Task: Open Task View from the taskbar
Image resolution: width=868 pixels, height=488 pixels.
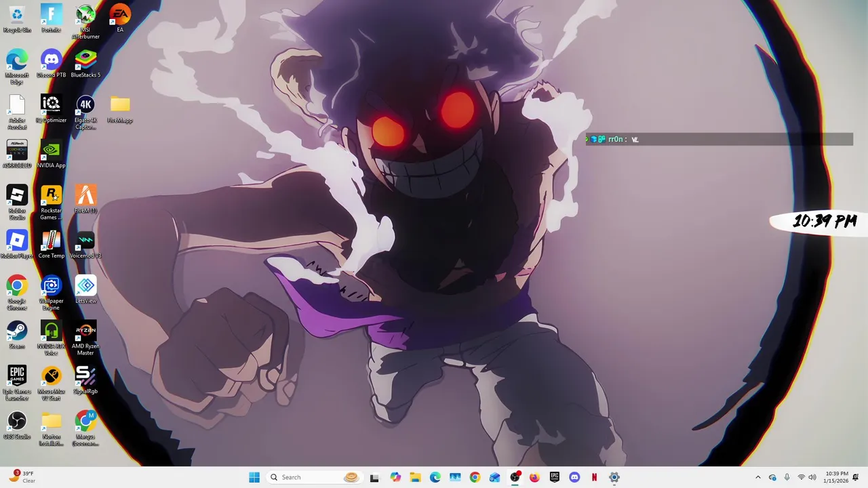Action: coord(374,477)
